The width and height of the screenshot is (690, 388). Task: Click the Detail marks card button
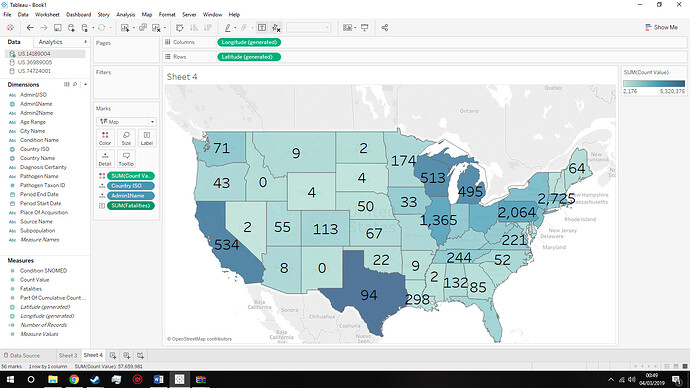point(105,159)
